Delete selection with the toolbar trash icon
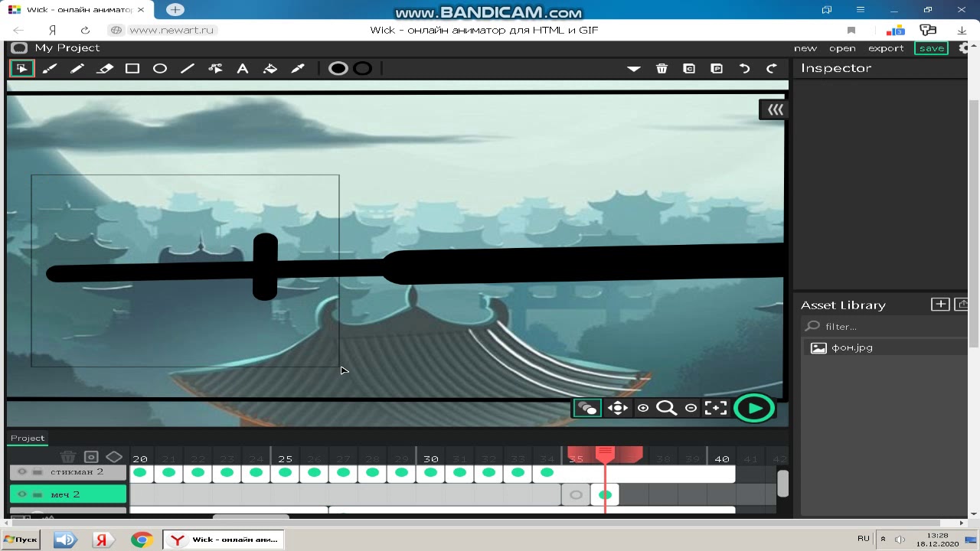Screen dimensions: 980x551 coord(661,68)
